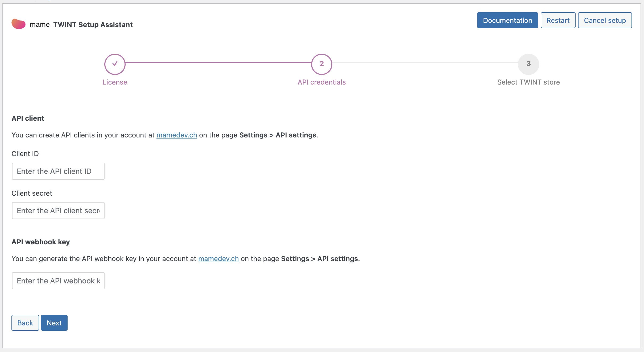Open mamedev.ch link under API webhook key
644x352 pixels.
point(218,259)
